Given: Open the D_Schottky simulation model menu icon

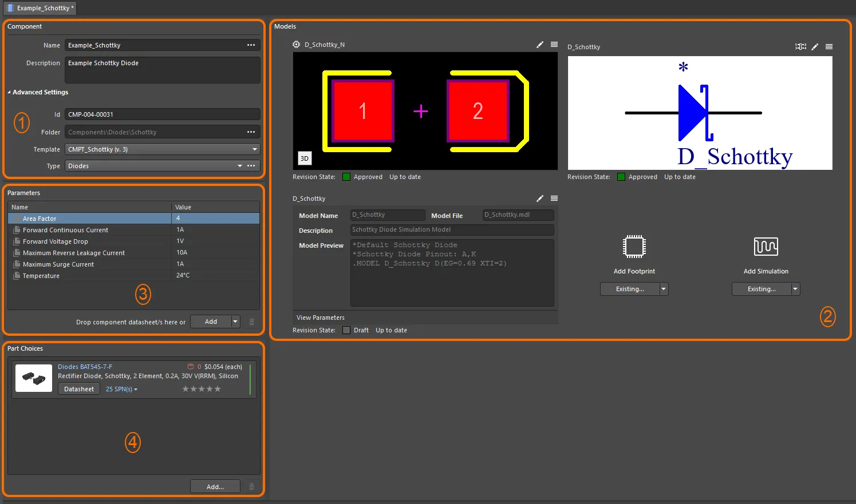Looking at the screenshot, I should click(x=554, y=199).
